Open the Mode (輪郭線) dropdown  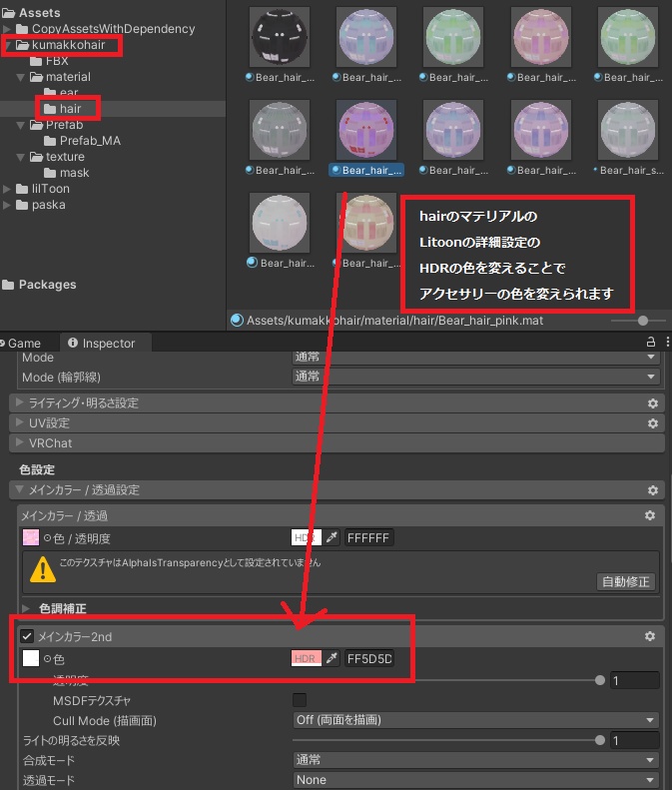click(x=475, y=377)
